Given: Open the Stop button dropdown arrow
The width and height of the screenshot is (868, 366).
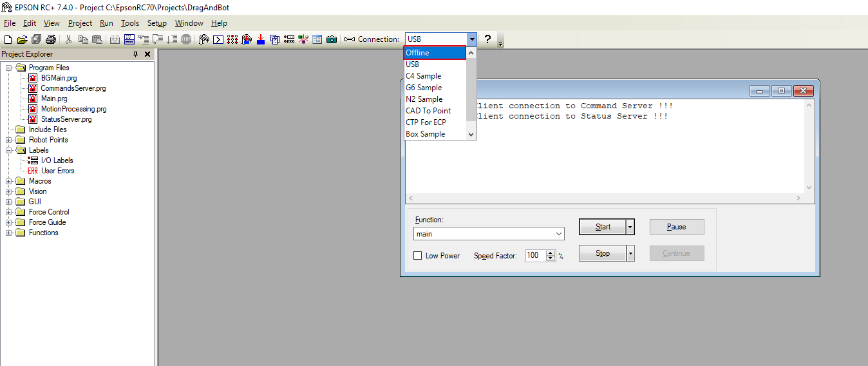Looking at the screenshot, I should point(630,253).
